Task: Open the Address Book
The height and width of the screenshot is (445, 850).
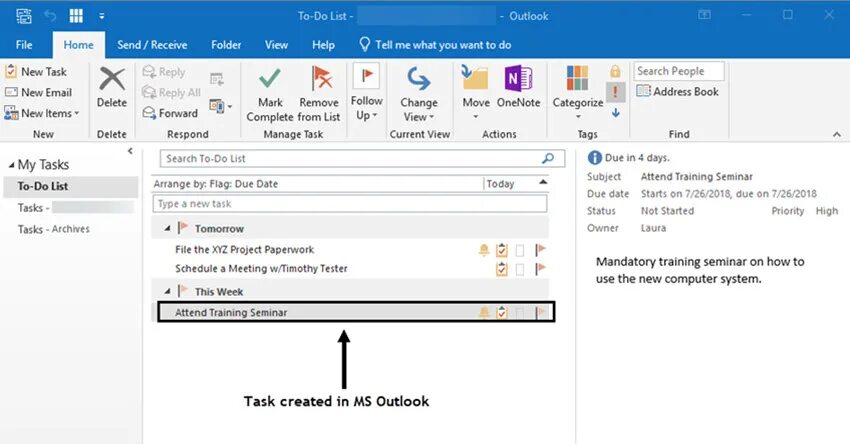Action: coord(678,92)
